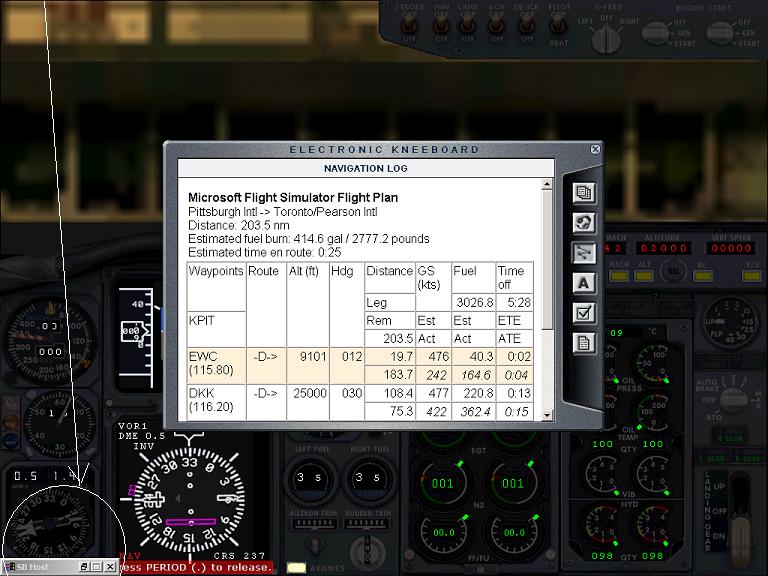Flip the BCN beacon switch

click(x=496, y=25)
